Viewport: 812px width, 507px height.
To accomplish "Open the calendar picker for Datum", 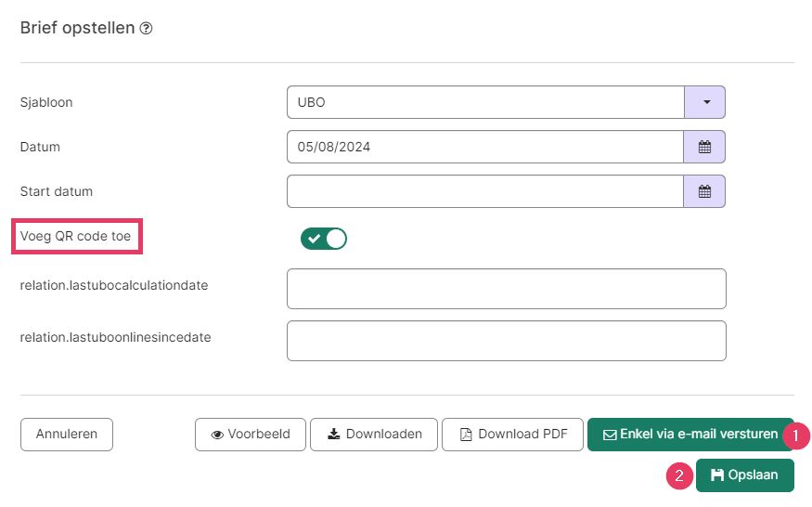I will click(704, 147).
